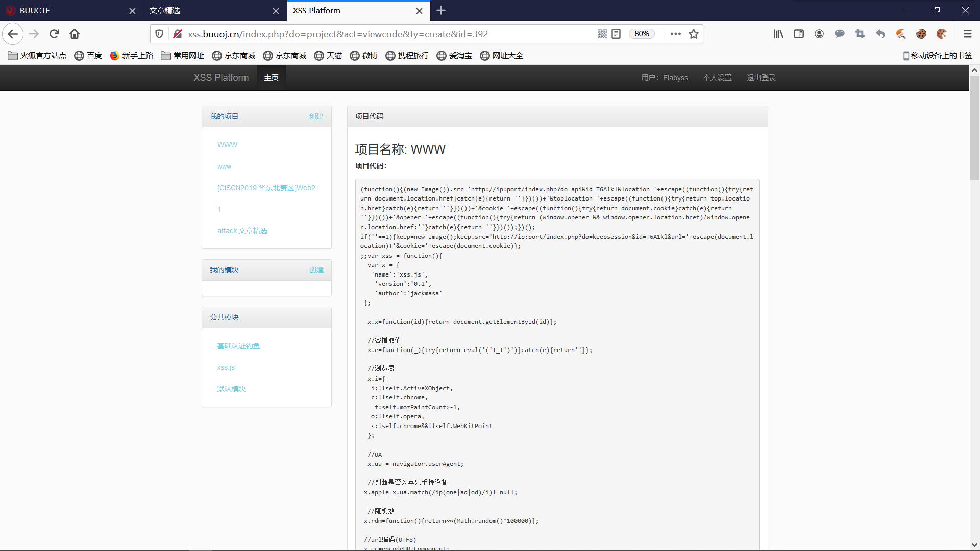Open the first 京东商城 bookmark
Screen dimensions: 980x551
pos(234,56)
